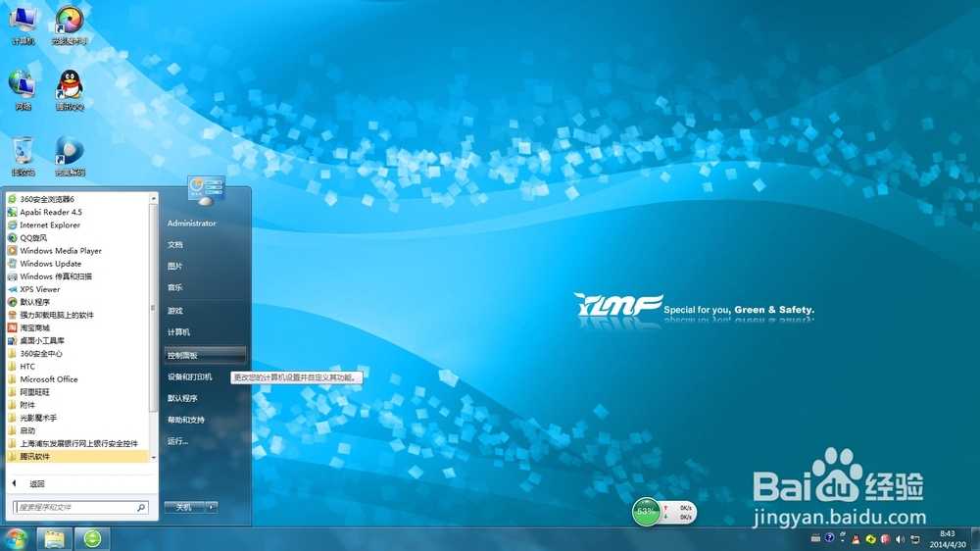Open 桌面小工具库 from the programs list
This screenshot has width=980, height=551.
click(x=77, y=340)
